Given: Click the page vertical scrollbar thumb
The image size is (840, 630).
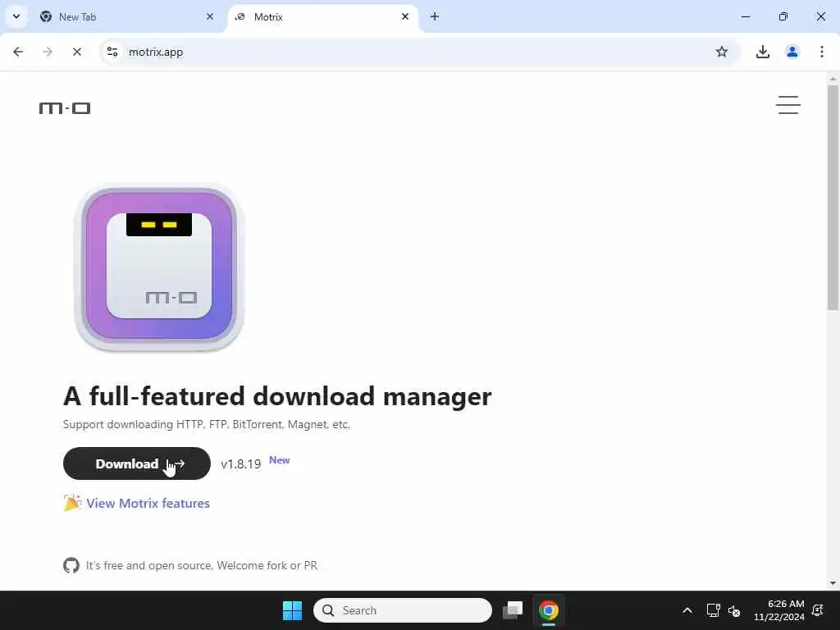Looking at the screenshot, I should [x=833, y=197].
